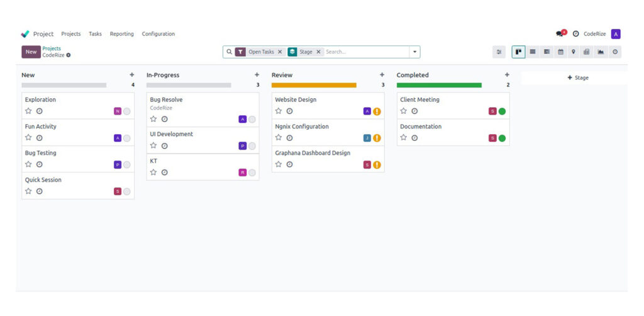Image resolution: width=644 pixels, height=316 pixels.
Task: Switch to the calendar view
Action: tap(560, 52)
